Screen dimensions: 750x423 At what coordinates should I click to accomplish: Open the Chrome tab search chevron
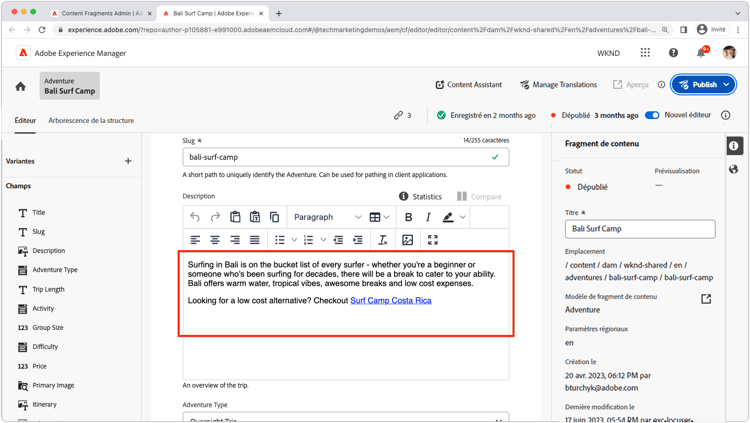coord(738,13)
